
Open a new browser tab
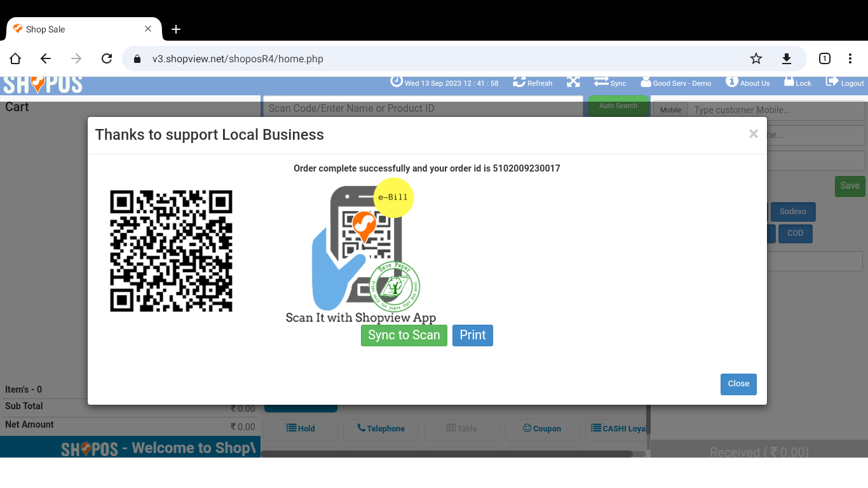[176, 29]
